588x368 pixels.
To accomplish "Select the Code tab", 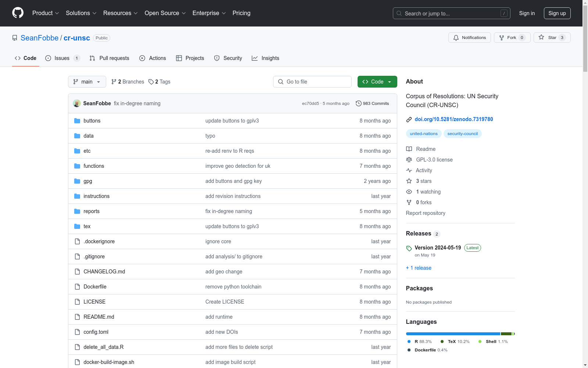I will pos(26,58).
